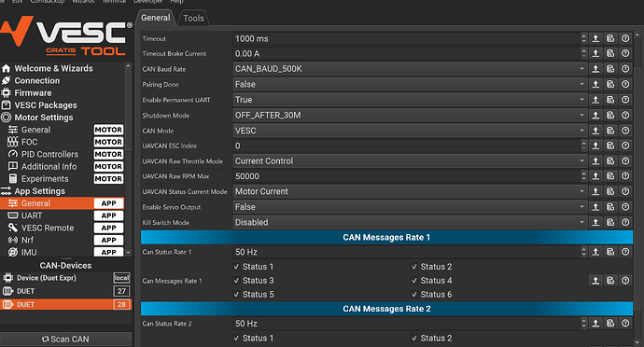
Task: Open Enable Servo Output dropdown
Action: 410,207
